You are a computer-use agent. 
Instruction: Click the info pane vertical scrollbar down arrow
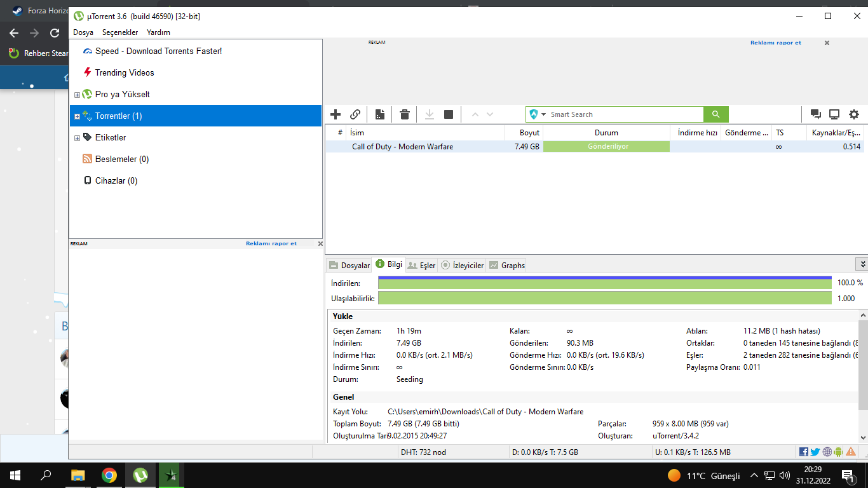coord(863,437)
